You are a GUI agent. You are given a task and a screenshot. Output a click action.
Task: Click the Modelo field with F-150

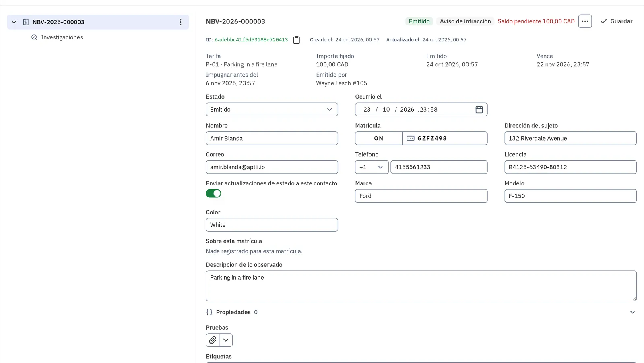click(x=570, y=196)
